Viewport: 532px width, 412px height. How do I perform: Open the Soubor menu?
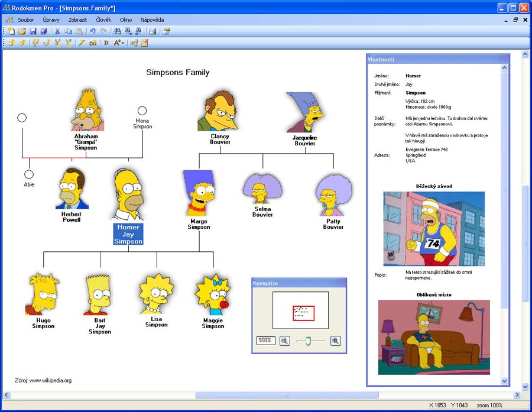pos(26,20)
